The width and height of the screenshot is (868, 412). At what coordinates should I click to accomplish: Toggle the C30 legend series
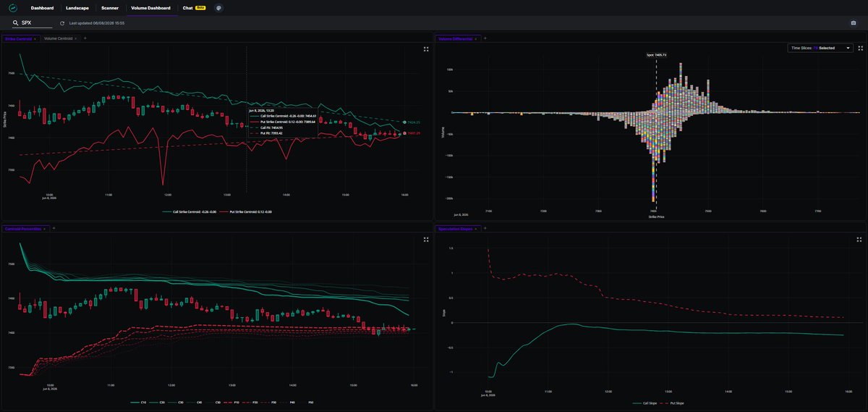click(x=174, y=402)
